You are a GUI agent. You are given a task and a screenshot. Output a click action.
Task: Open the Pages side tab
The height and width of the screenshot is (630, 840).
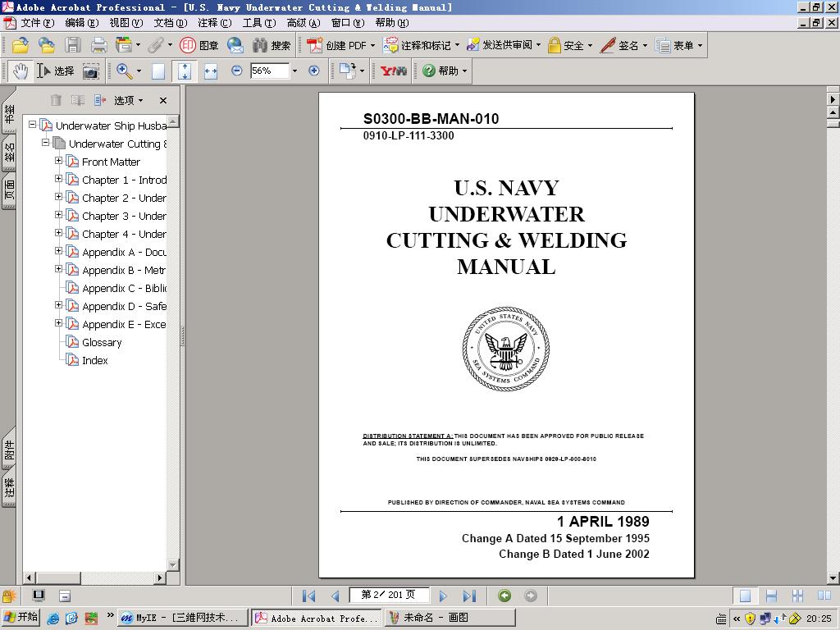(x=9, y=189)
